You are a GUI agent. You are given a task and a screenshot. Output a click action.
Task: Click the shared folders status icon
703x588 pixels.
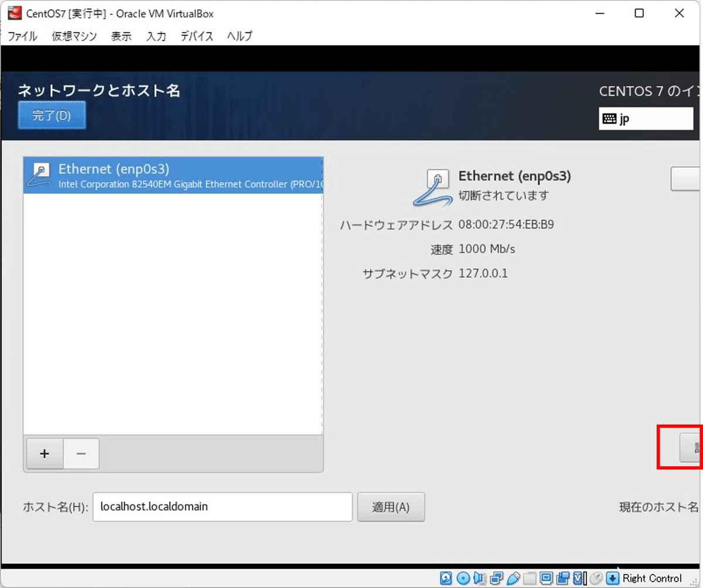(x=530, y=579)
